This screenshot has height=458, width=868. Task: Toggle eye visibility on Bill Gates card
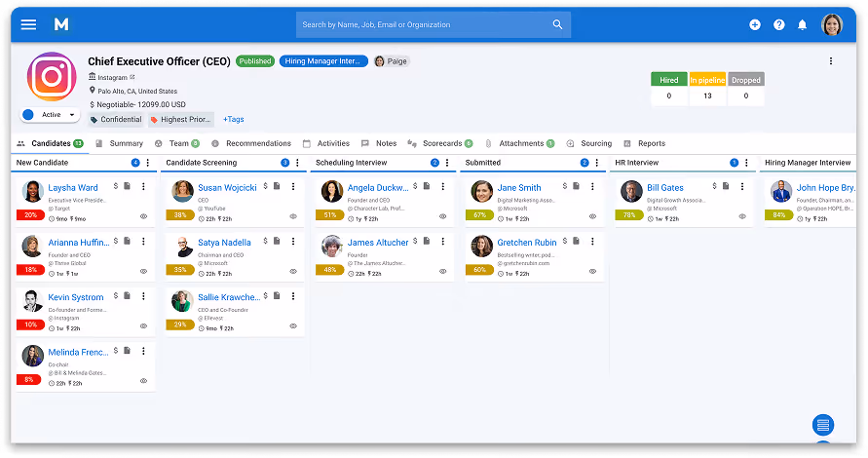point(742,216)
